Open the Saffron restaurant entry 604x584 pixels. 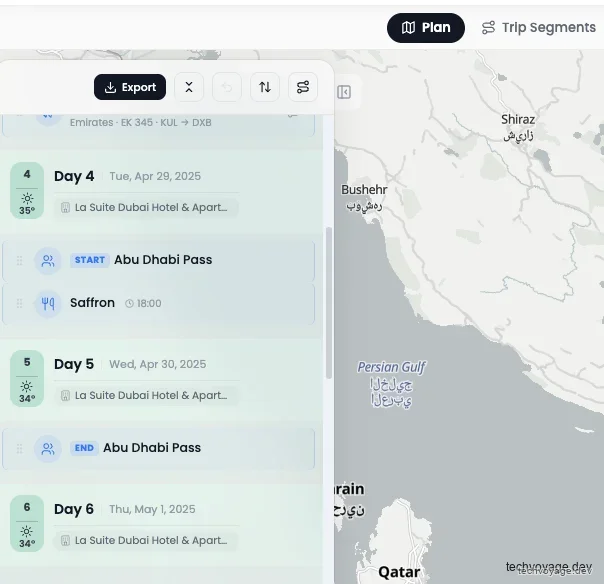[x=158, y=304]
